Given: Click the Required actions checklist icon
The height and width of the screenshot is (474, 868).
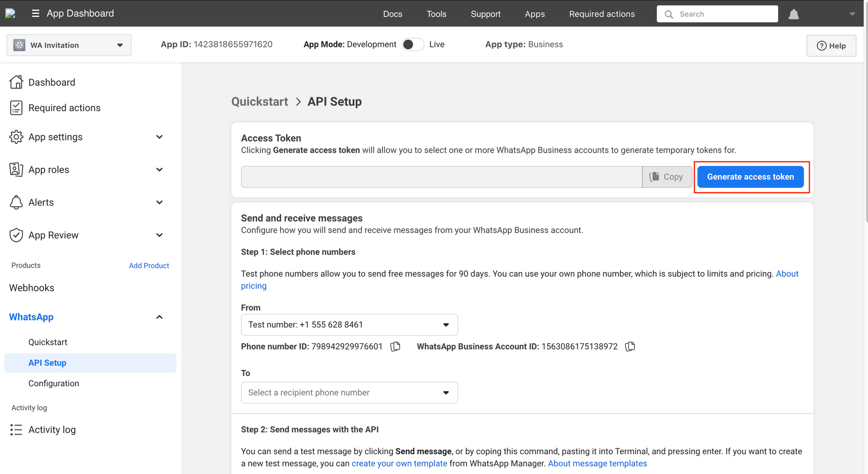Looking at the screenshot, I should coord(16,108).
